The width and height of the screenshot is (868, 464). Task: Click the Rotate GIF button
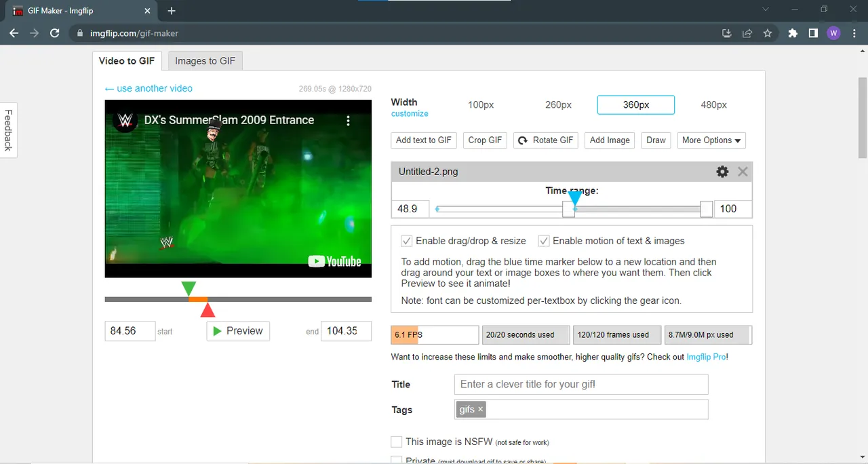[546, 140]
